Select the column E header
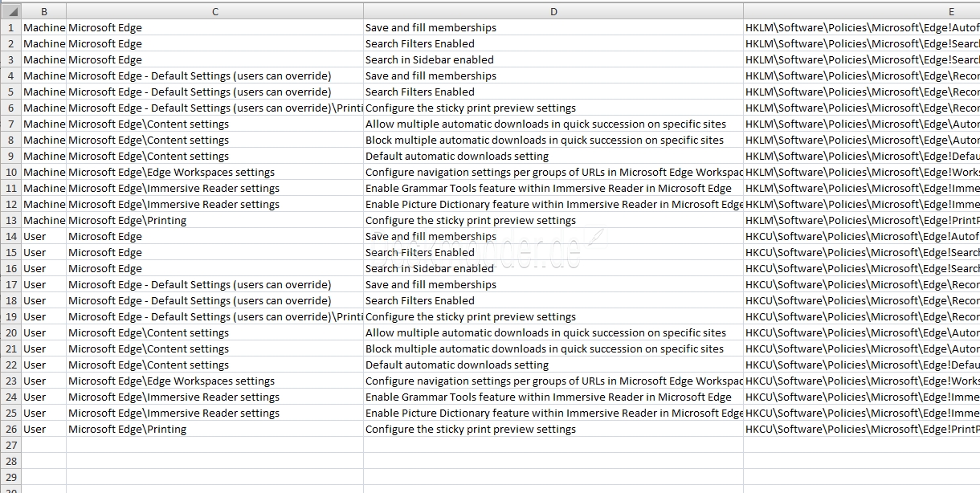The width and height of the screenshot is (980, 493). tap(862, 11)
